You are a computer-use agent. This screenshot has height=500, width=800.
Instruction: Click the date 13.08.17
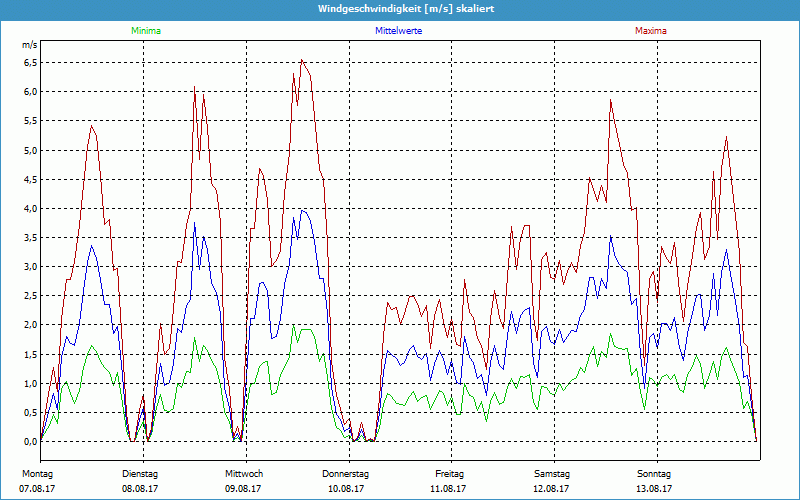tap(654, 489)
